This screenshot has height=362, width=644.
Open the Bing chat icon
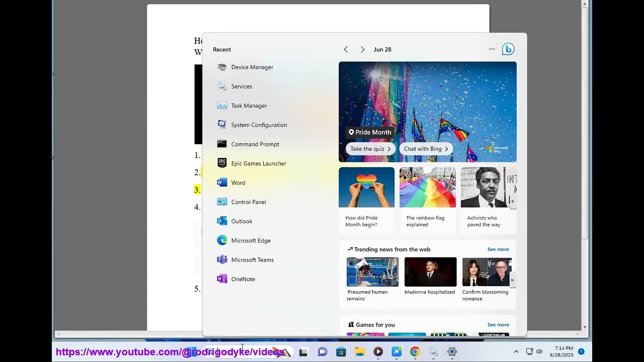point(508,49)
